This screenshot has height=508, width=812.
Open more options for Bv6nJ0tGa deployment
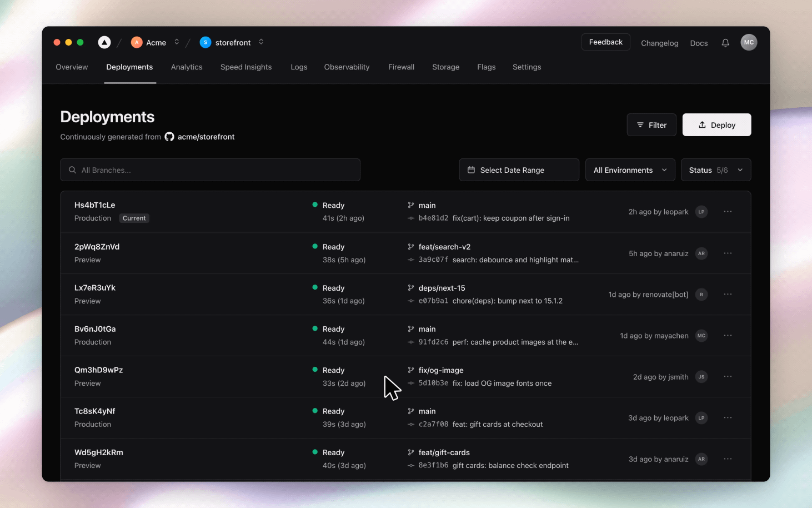click(728, 336)
